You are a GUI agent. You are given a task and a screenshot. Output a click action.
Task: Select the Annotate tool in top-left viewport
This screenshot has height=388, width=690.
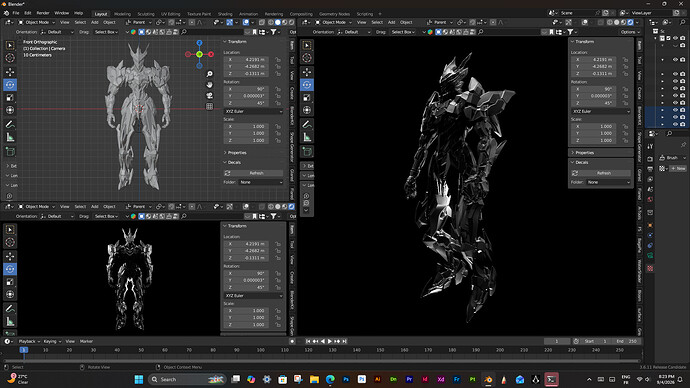[x=10, y=124]
